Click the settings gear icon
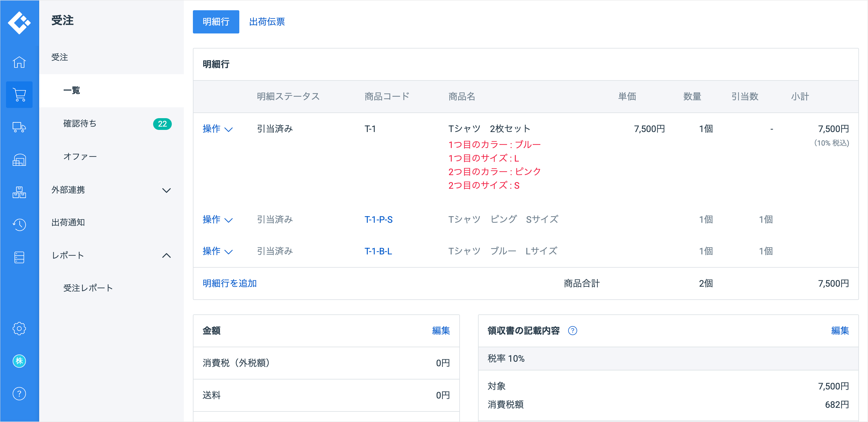 pos(19,328)
